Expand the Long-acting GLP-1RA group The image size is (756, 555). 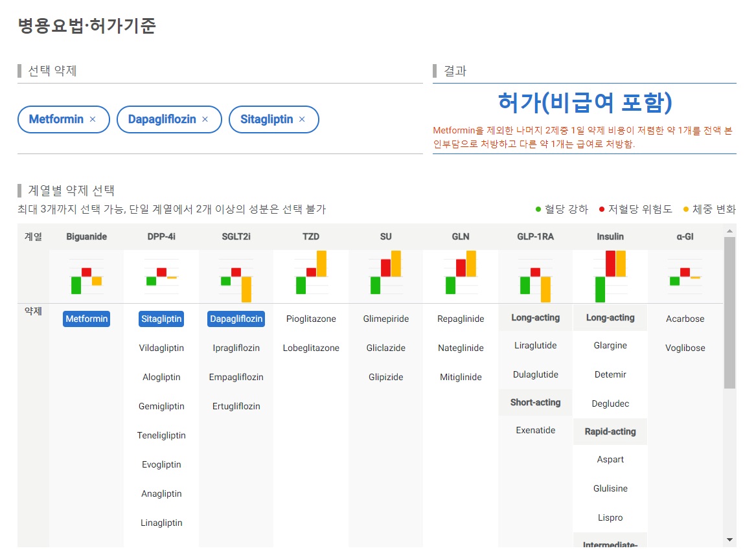(535, 318)
